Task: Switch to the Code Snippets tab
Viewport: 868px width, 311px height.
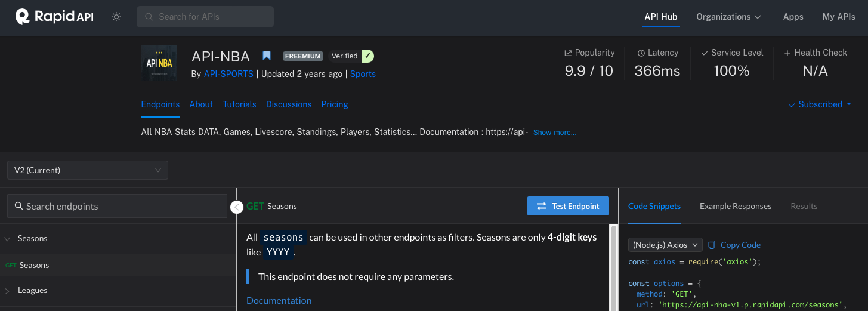Action: coord(654,206)
